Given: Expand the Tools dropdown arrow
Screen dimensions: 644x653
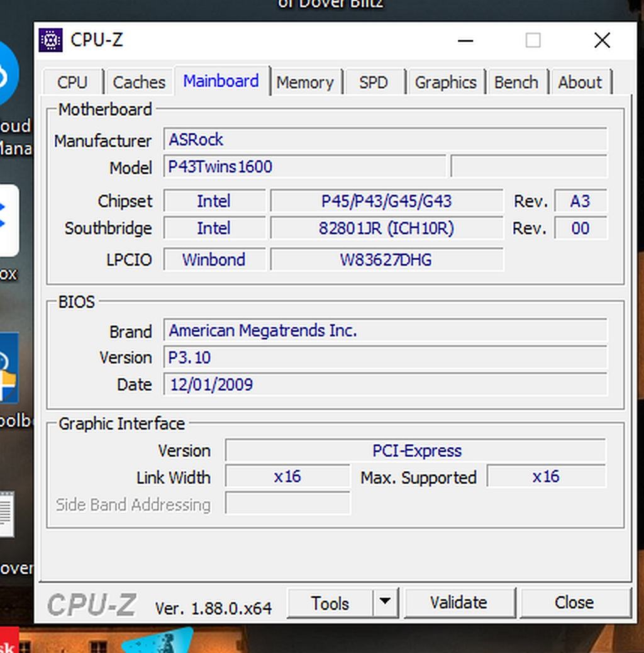Looking at the screenshot, I should [385, 603].
